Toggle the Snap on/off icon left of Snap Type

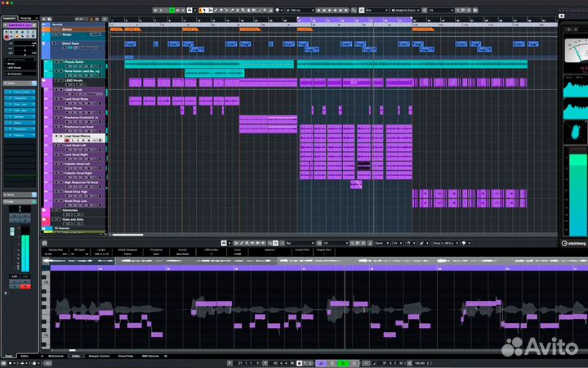coord(354,11)
